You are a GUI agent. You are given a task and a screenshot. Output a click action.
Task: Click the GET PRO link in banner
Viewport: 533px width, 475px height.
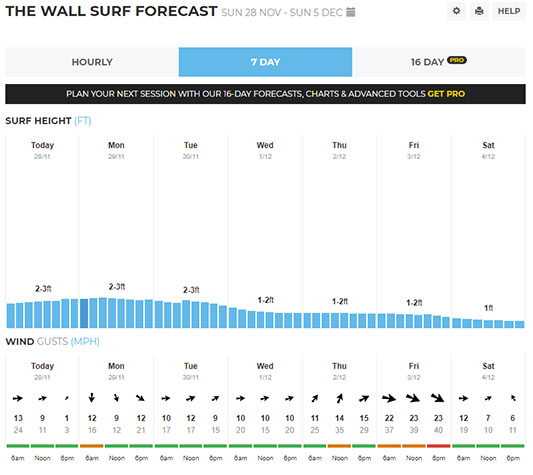(x=446, y=94)
